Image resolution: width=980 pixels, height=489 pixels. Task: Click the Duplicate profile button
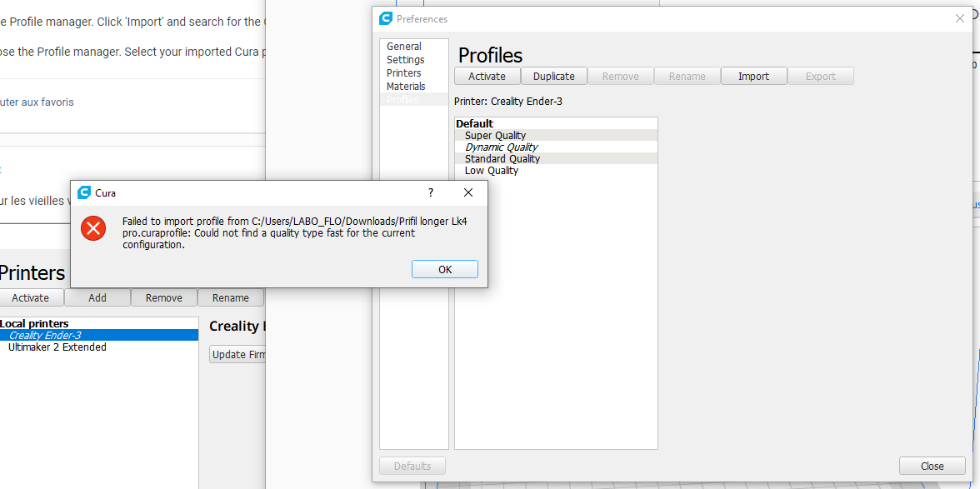(x=553, y=76)
